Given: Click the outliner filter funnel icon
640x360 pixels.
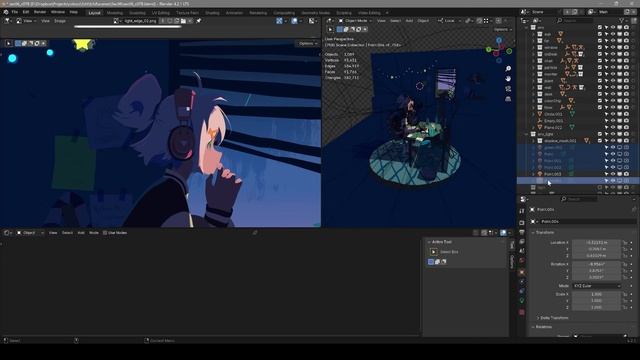Looking at the screenshot, I should 622,20.
